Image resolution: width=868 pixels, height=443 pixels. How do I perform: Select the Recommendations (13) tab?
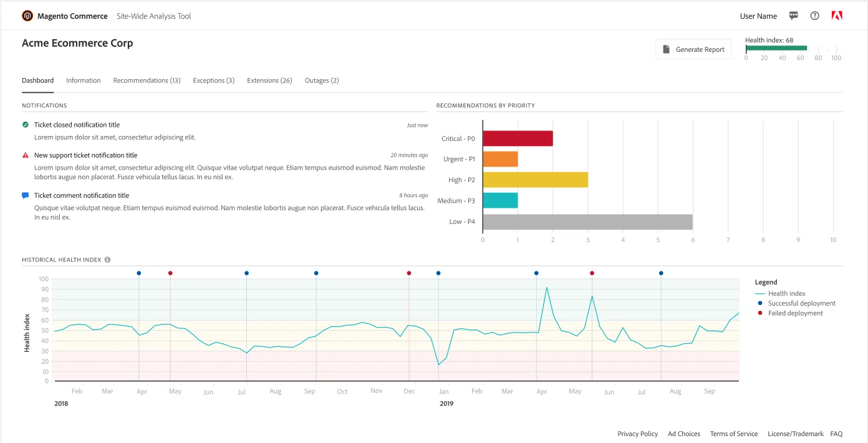147,80
